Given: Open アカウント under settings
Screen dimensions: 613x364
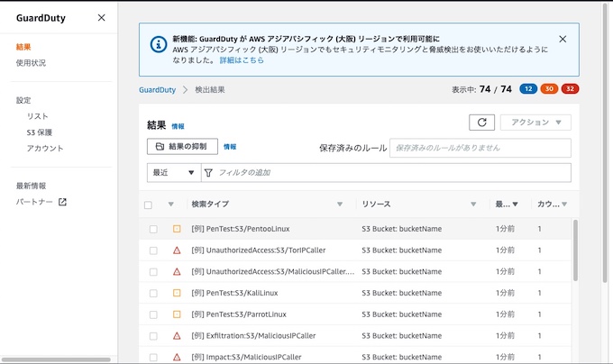Looking at the screenshot, I should click(x=45, y=149).
